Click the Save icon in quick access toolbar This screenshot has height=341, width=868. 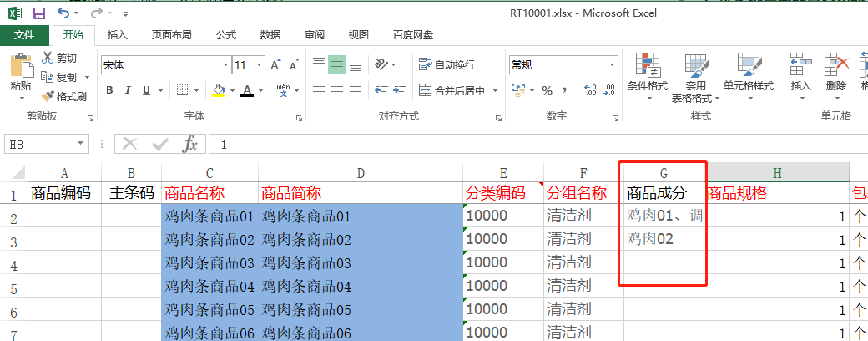(39, 13)
